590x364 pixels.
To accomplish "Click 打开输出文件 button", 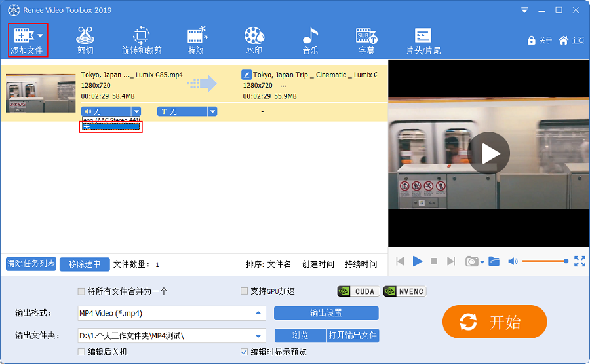I will point(353,335).
